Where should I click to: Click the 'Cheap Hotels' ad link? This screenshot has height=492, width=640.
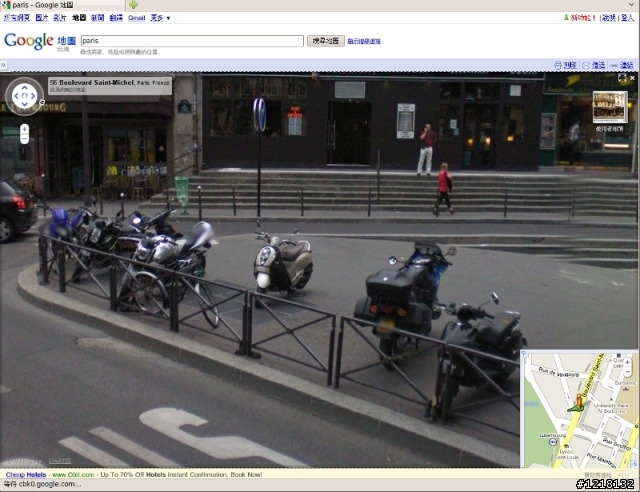pos(26,474)
